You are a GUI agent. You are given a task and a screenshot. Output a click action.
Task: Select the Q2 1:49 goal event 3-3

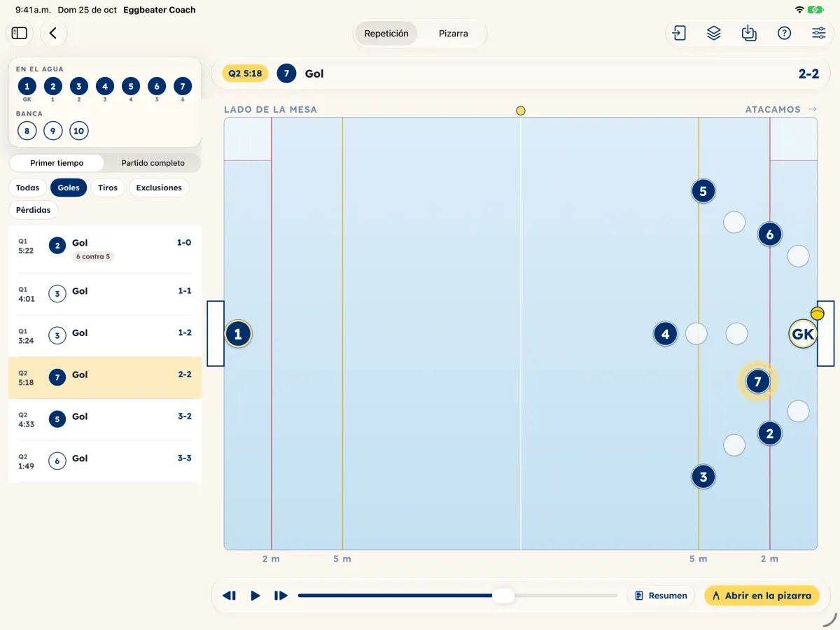tap(105, 461)
